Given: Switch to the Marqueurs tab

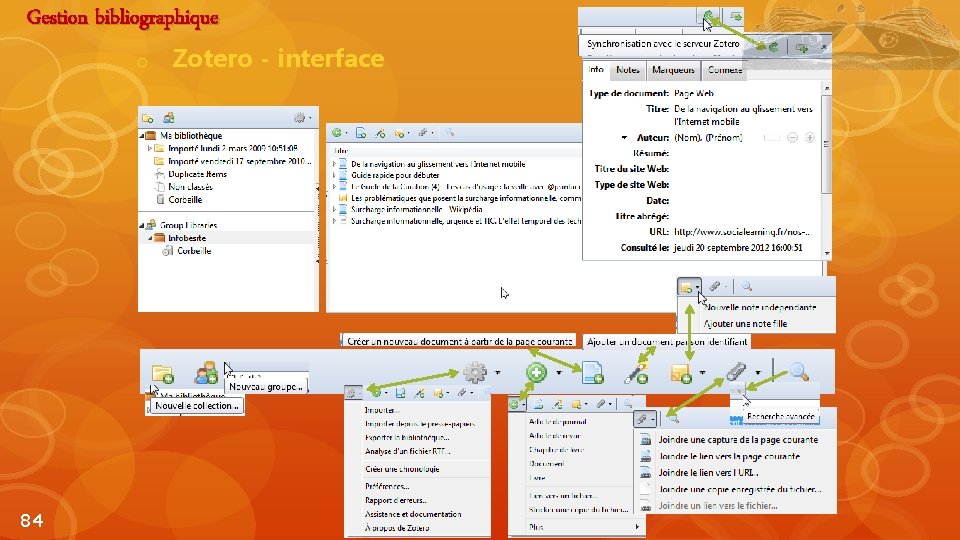Looking at the screenshot, I should [673, 70].
